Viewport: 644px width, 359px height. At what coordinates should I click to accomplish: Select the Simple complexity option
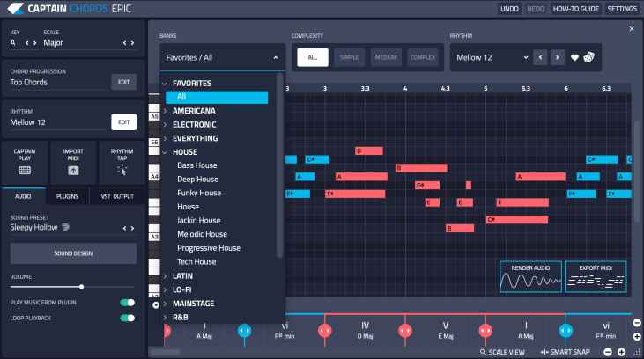click(x=349, y=57)
